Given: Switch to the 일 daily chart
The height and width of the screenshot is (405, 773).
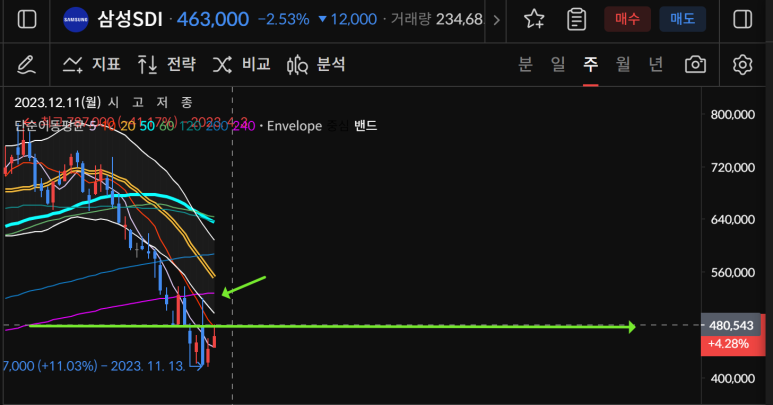Looking at the screenshot, I should tap(558, 64).
